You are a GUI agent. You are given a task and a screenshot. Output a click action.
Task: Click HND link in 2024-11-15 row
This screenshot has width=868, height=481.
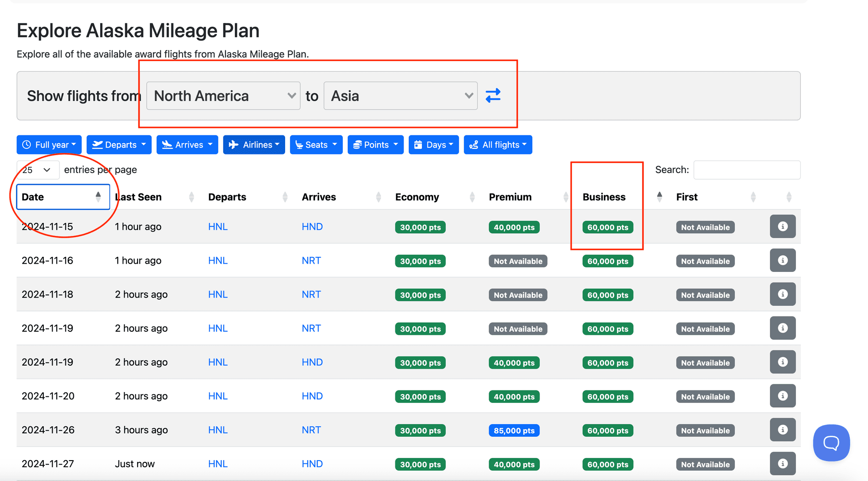pyautogui.click(x=312, y=227)
